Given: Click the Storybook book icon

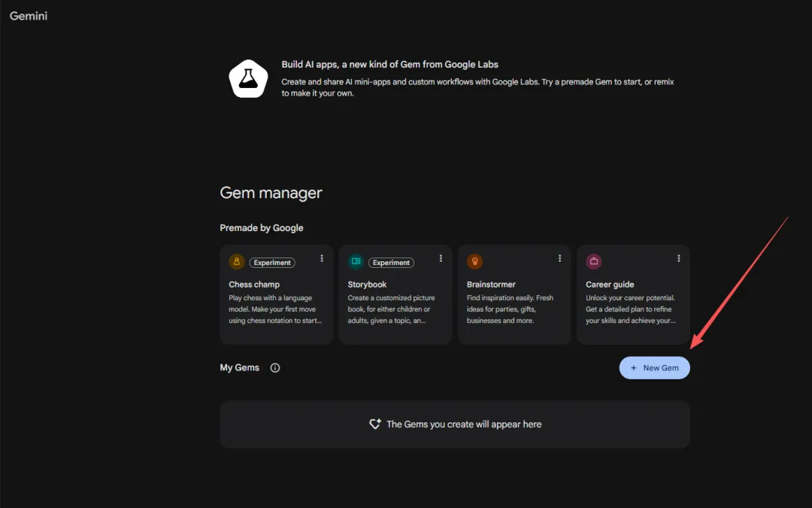Looking at the screenshot, I should pyautogui.click(x=356, y=262).
